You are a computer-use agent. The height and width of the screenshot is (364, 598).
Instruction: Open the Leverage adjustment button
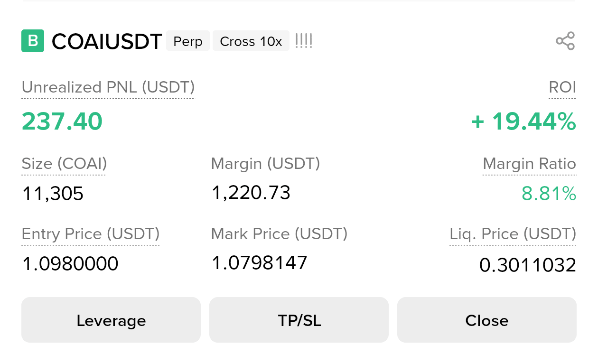coord(111,320)
